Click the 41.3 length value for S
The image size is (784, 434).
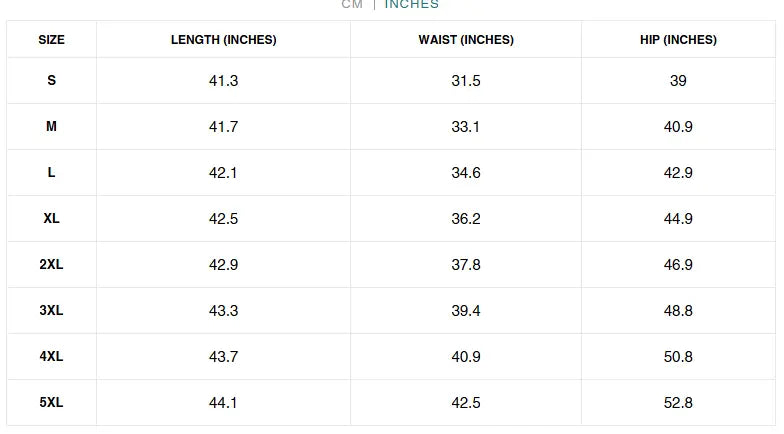click(x=224, y=81)
